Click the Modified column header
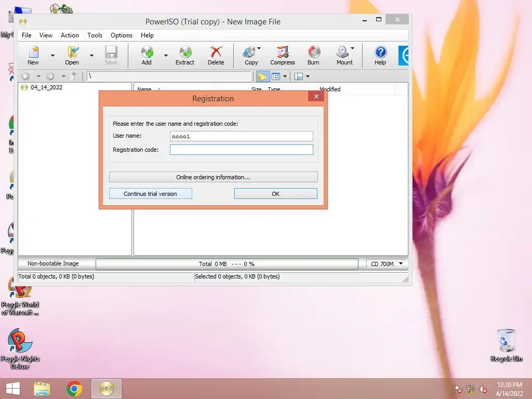Viewport: 532px width, 399px height. tap(330, 89)
